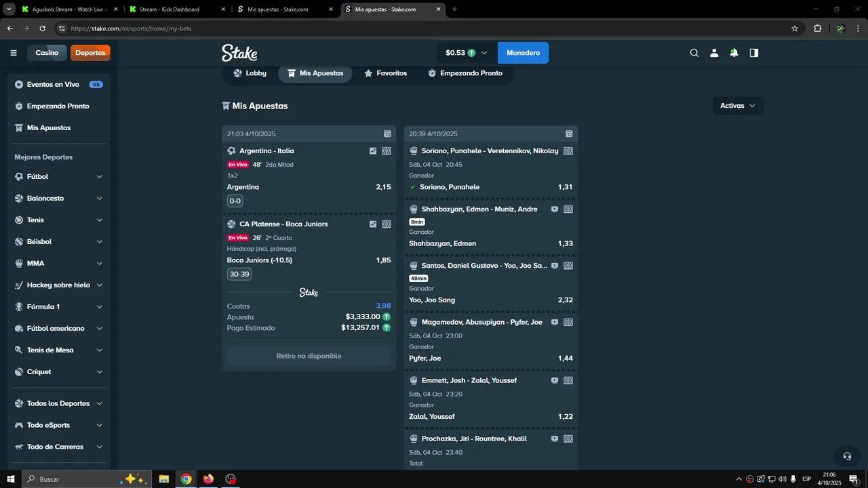
Task: Open Eventos en Vivo in sidebar
Action: (x=53, y=85)
